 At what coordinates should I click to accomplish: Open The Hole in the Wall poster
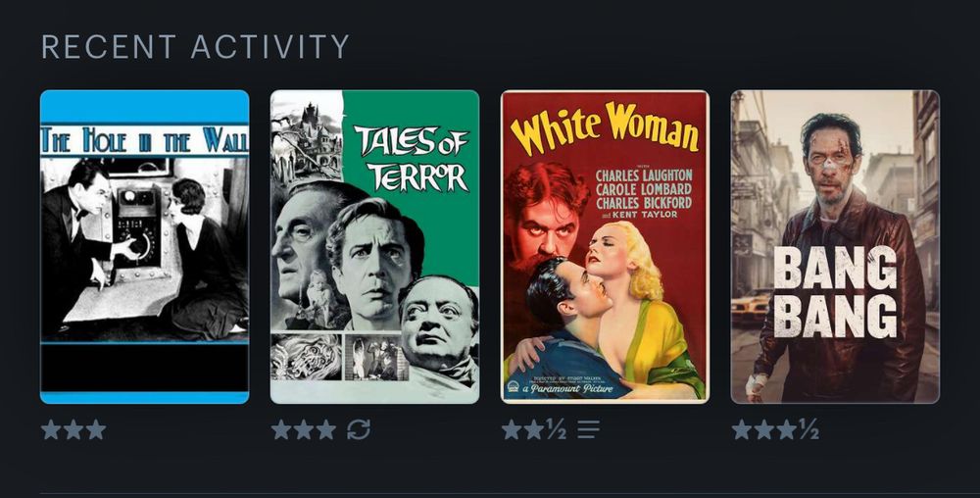pyautogui.click(x=144, y=247)
